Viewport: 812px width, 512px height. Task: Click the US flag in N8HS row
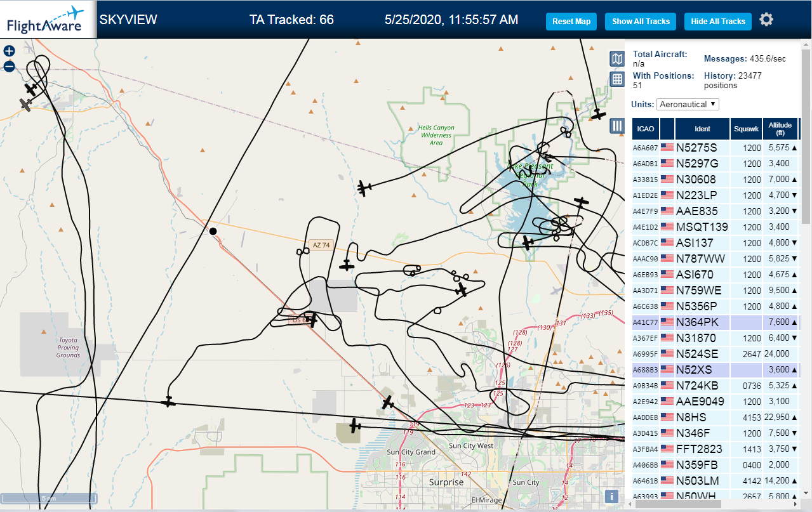point(667,417)
